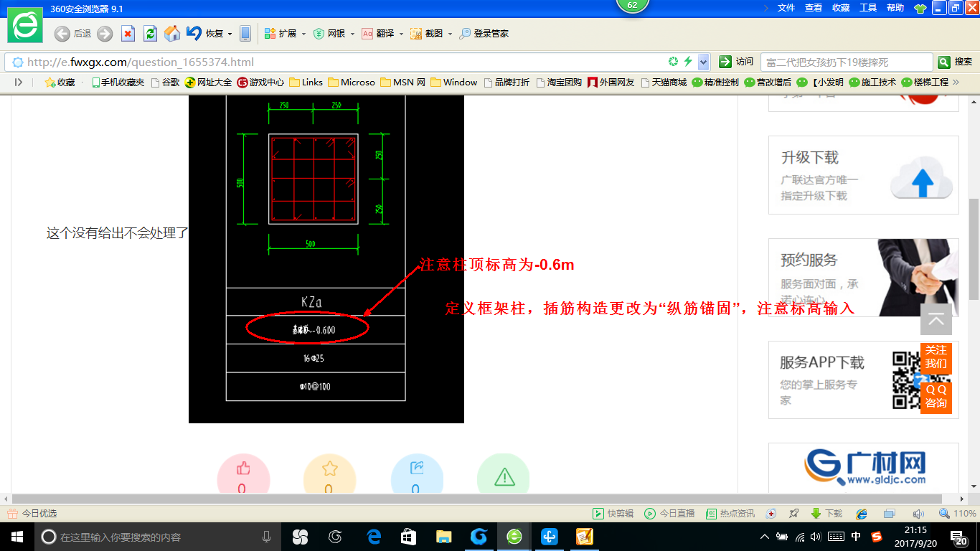This screenshot has width=980, height=551.
Task: Click the lightning speed mode icon
Action: click(688, 62)
